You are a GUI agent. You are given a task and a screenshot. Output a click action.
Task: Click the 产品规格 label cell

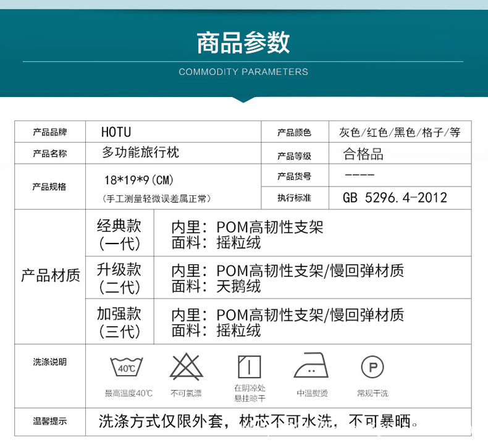coord(50,187)
